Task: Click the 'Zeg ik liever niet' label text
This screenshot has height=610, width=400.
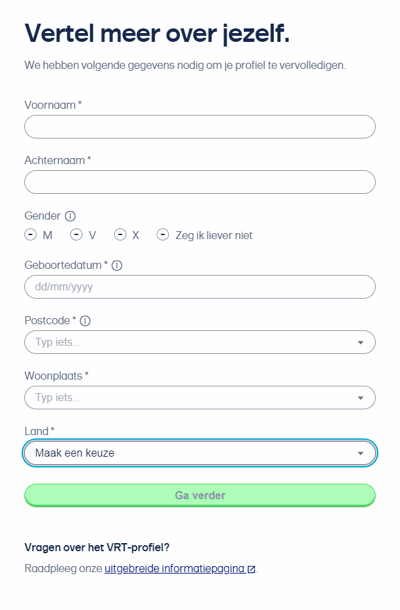Action: 214,235
